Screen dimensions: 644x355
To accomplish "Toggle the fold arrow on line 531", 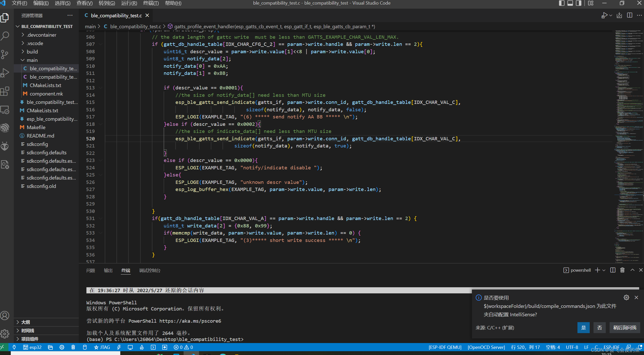I will (x=101, y=219).
